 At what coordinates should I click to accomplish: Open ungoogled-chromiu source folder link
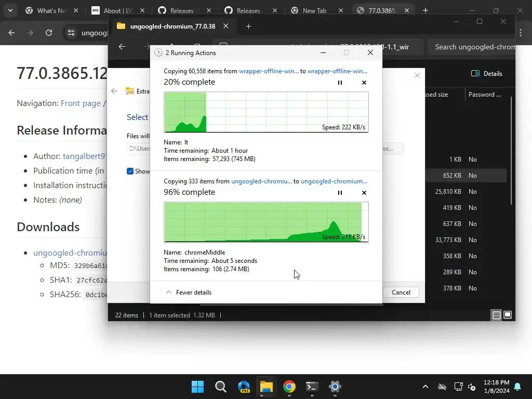261,181
